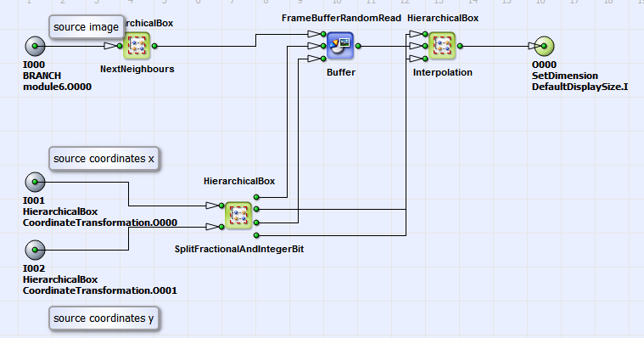Click the 'DefaultDisplaySize.I' text

point(580,87)
